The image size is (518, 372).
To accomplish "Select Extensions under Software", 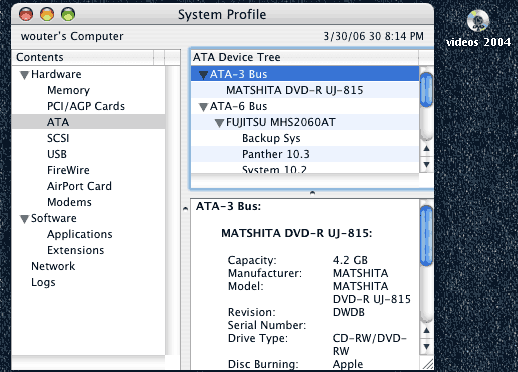I will [x=76, y=250].
